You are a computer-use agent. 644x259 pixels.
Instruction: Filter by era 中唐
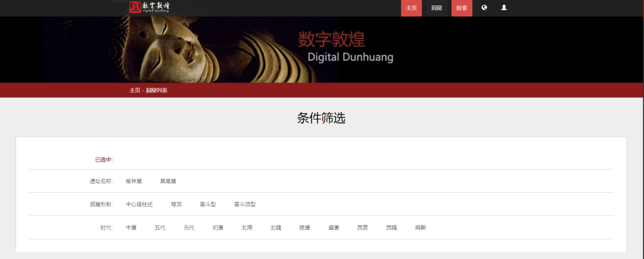(131, 228)
